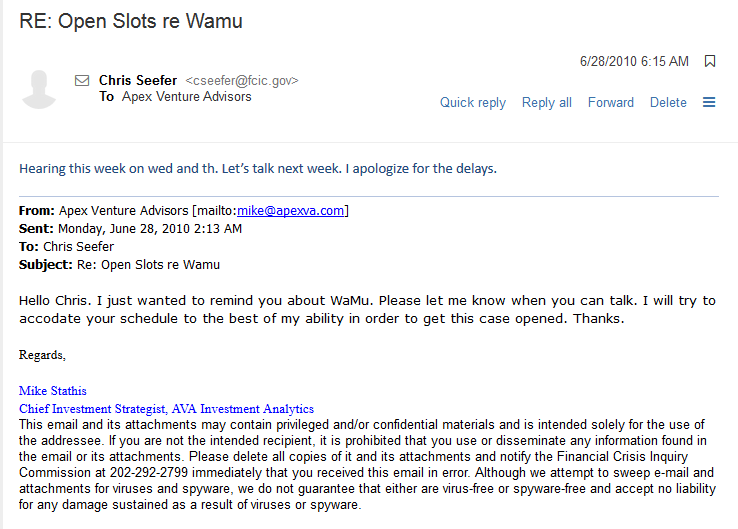738x529 pixels.
Task: Choose Reply all for this message
Action: tap(547, 102)
